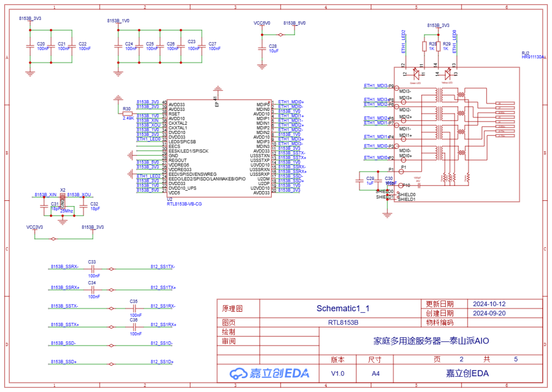Click the VCC3V3 net label
Viewport: 552px width, 392px height.
[35, 227]
